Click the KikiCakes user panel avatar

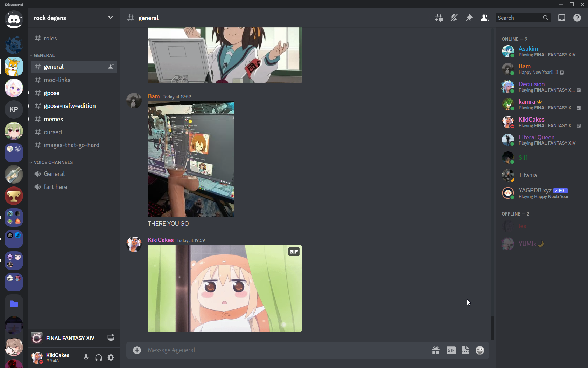[37, 357]
